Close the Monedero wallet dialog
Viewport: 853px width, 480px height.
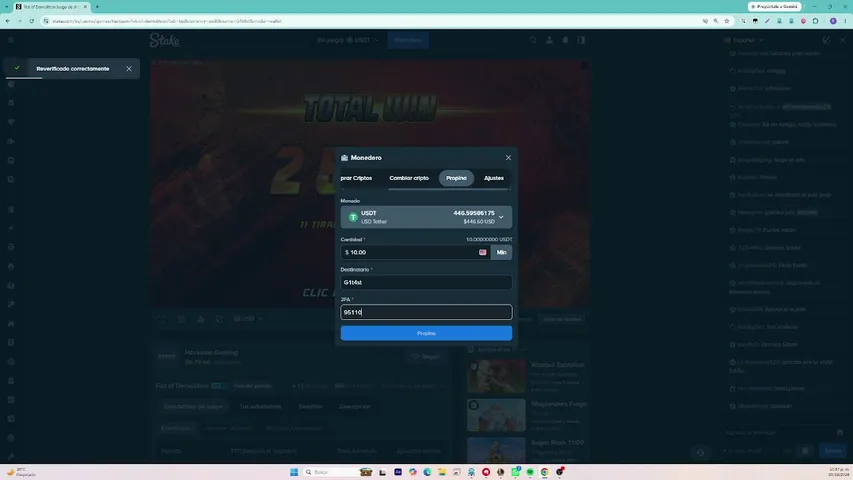point(508,158)
